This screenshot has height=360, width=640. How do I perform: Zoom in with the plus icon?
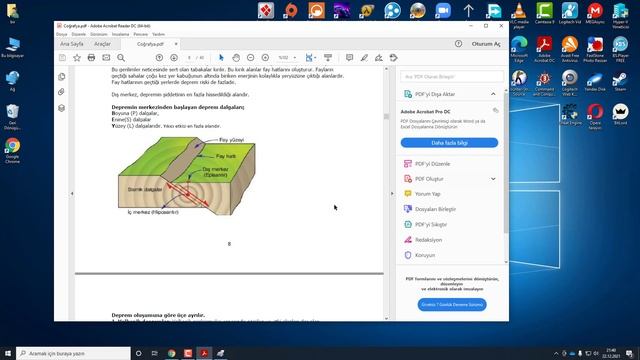[265, 58]
